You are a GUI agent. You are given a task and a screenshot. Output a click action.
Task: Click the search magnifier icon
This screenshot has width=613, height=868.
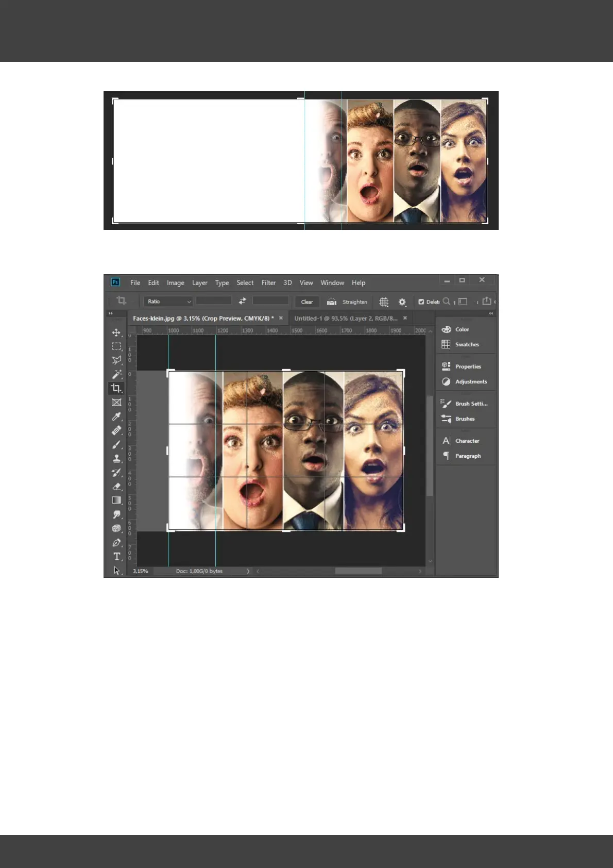click(x=447, y=302)
